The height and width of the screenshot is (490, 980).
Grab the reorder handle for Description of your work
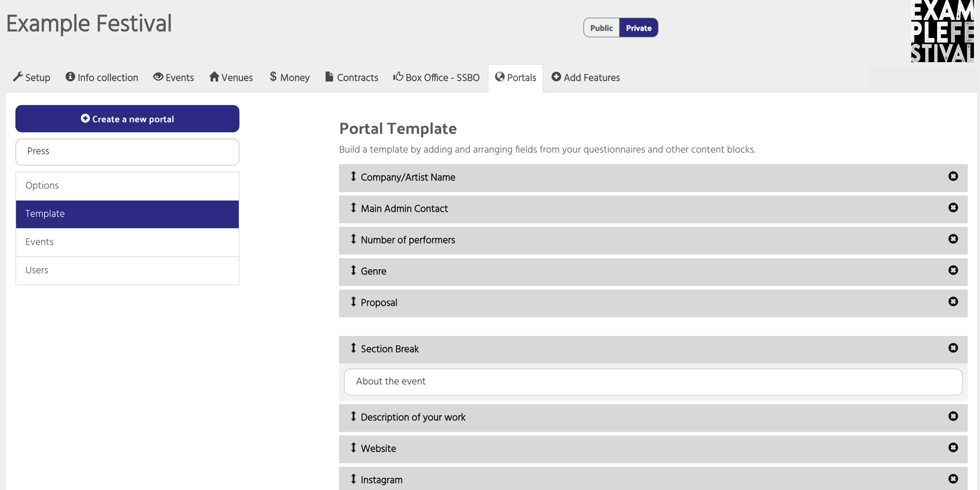(x=353, y=416)
